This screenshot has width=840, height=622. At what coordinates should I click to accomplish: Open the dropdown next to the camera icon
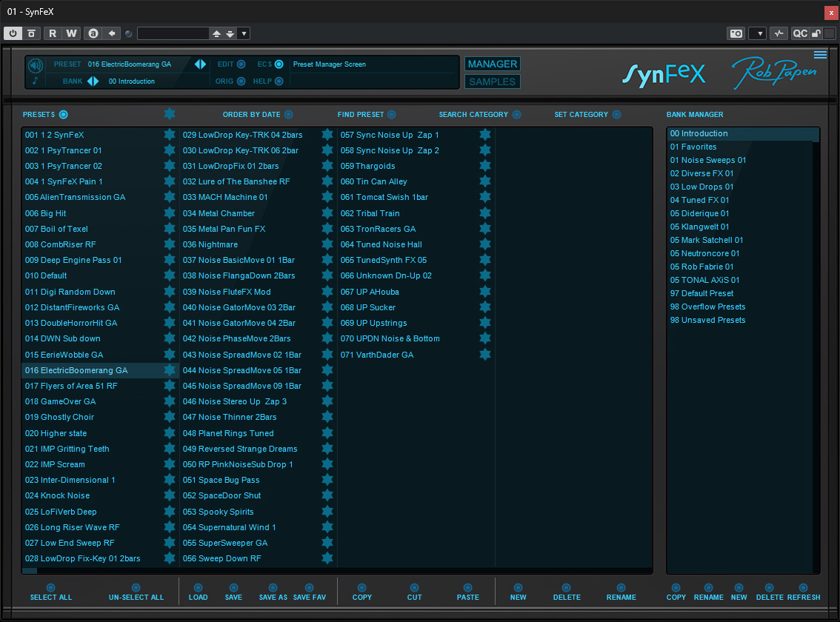point(758,33)
